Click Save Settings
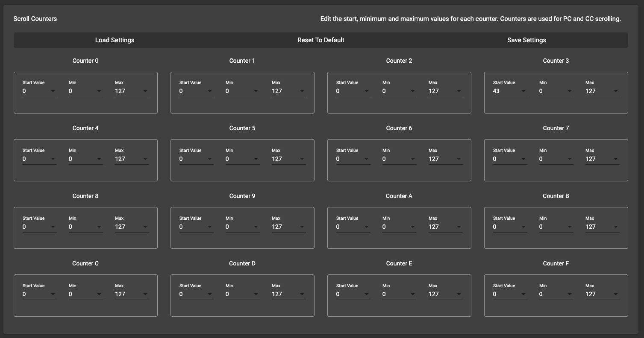Image resolution: width=644 pixels, height=338 pixels. coord(526,40)
